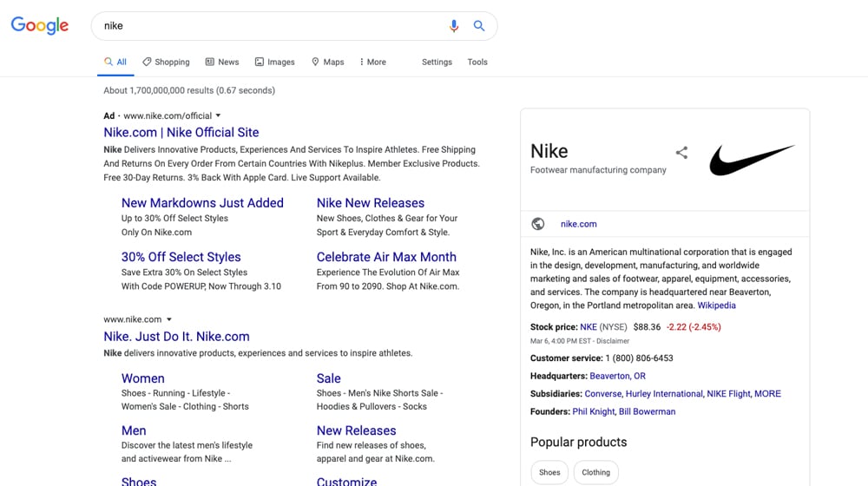Open search Settings
The height and width of the screenshot is (486, 868).
click(x=437, y=62)
